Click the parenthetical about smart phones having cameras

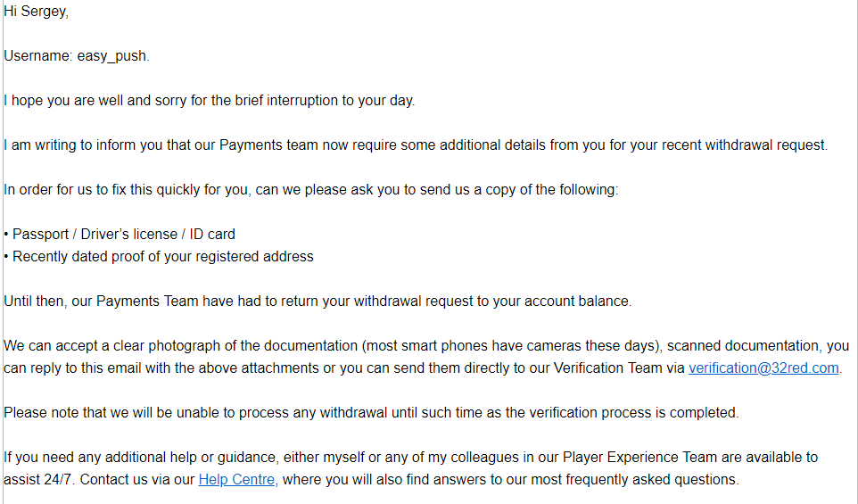pos(511,346)
